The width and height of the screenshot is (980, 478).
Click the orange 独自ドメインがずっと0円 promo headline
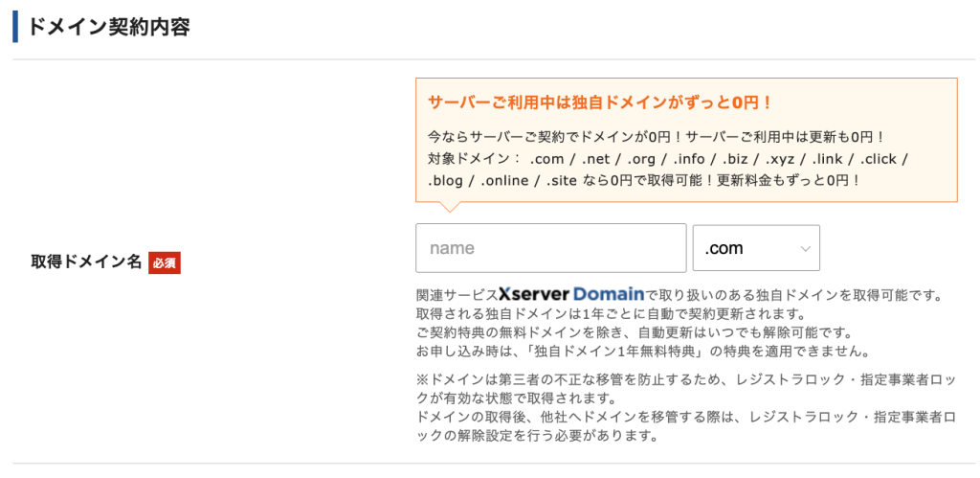pyautogui.click(x=600, y=102)
